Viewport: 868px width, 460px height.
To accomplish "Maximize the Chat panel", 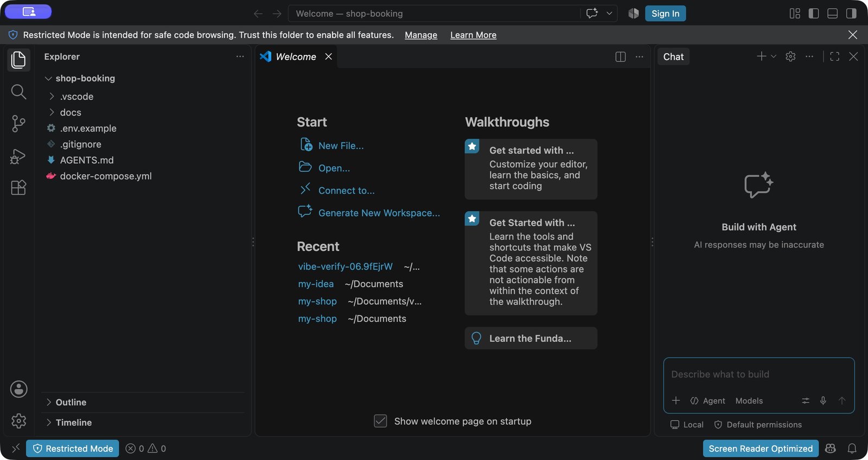I will 835,56.
